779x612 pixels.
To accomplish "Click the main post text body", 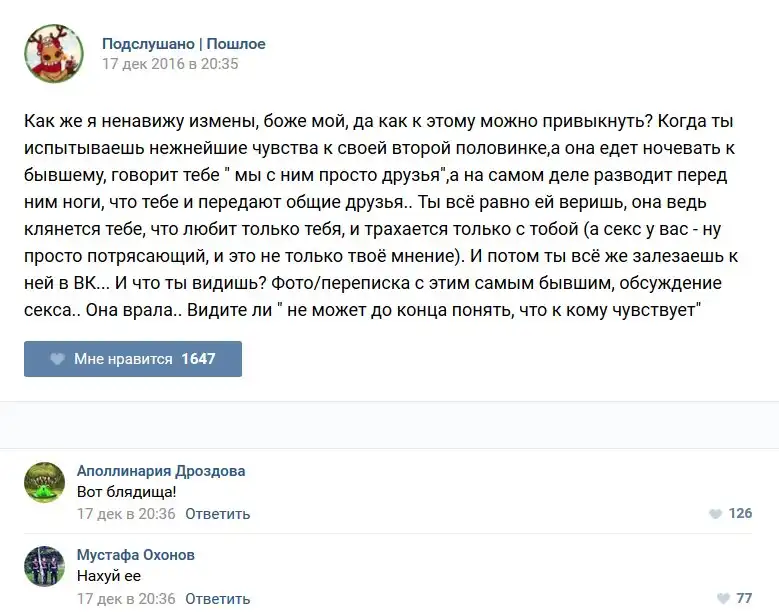I will pyautogui.click(x=380, y=217).
